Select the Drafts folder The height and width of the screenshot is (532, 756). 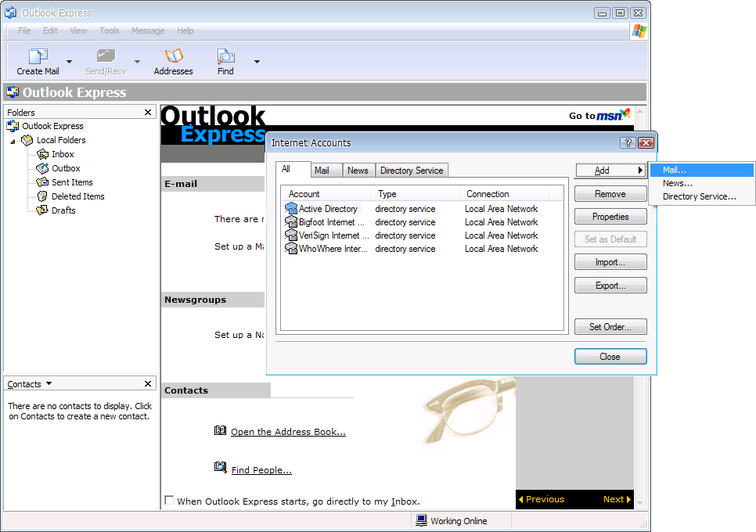click(63, 210)
